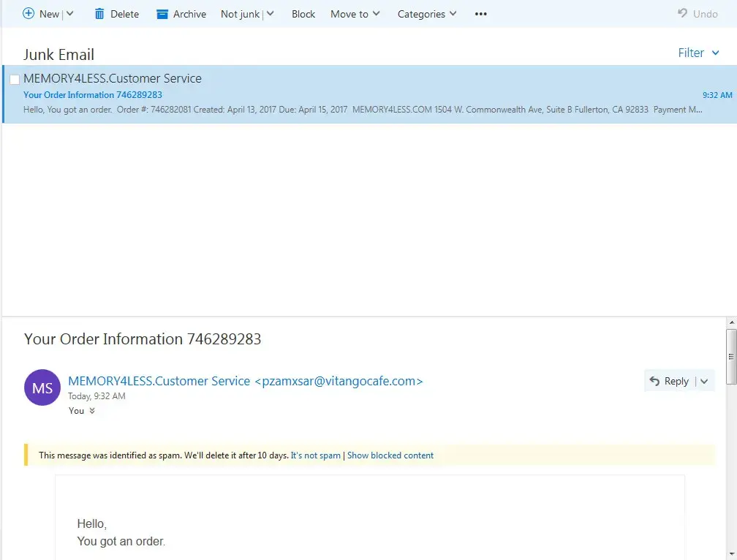
Task: Open the three-dots more actions menu
Action: pyautogui.click(x=480, y=14)
